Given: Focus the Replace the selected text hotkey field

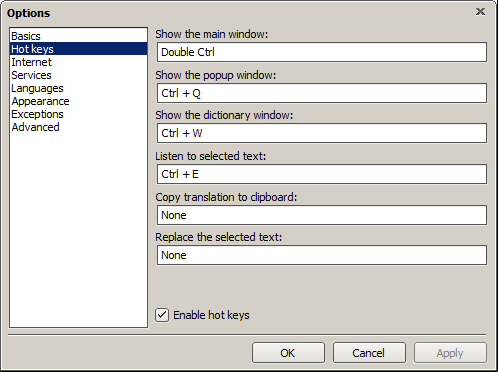Looking at the screenshot, I should 322,255.
